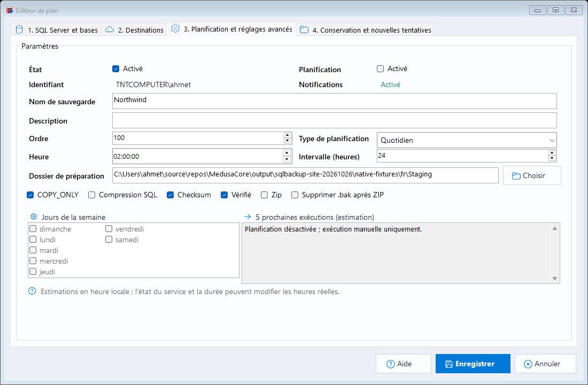
Task: Cancel with the Annuler button
Action: tap(545, 364)
